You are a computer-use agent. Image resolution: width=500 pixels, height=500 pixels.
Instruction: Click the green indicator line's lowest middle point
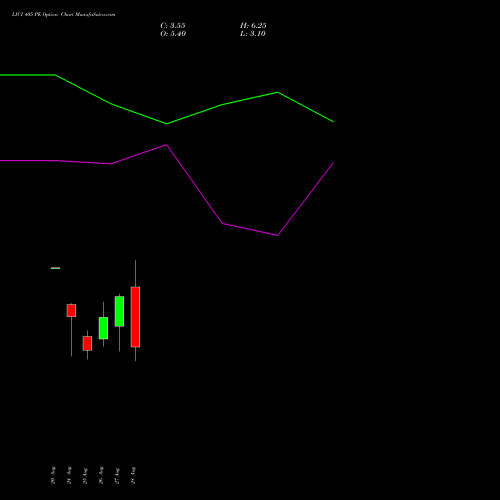coord(166,124)
